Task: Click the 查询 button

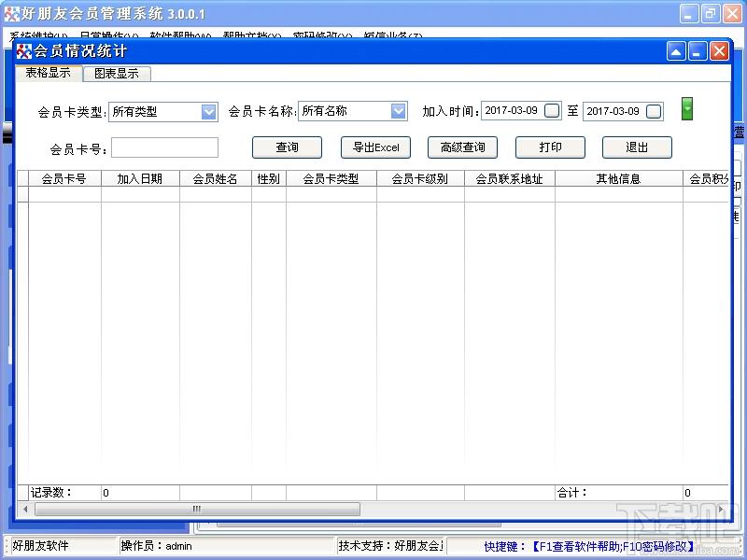Action: click(287, 147)
